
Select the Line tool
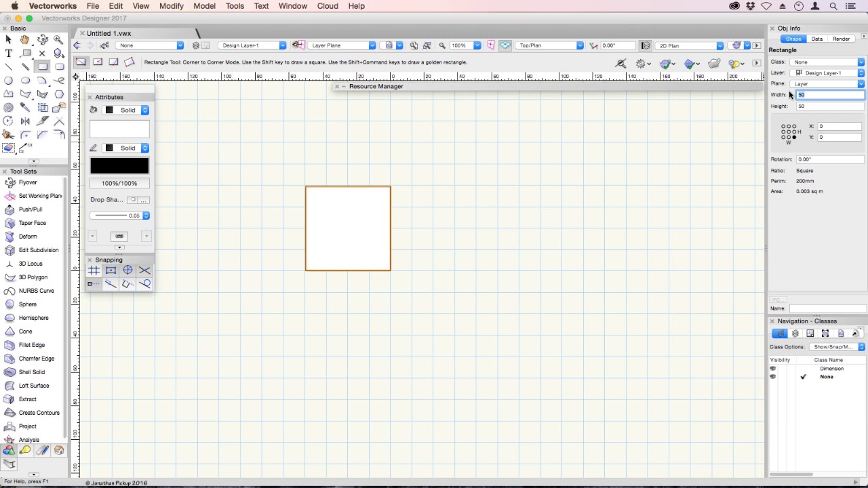[x=9, y=67]
